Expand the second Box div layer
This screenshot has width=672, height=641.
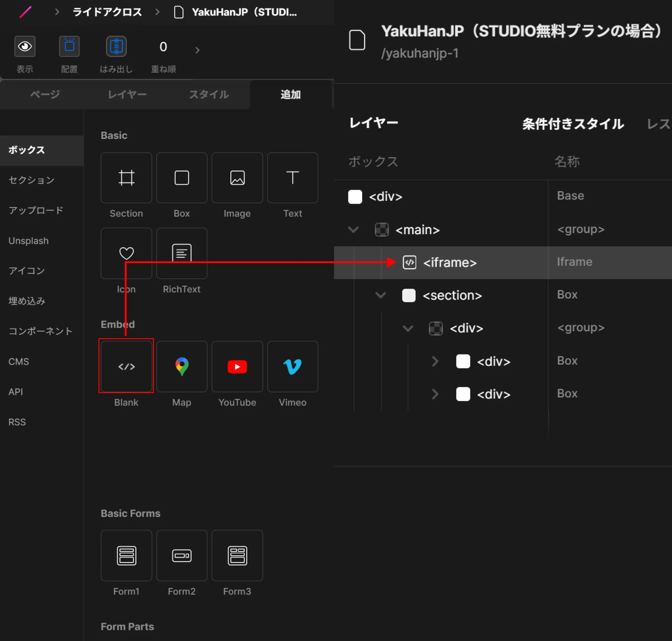pyautogui.click(x=435, y=394)
